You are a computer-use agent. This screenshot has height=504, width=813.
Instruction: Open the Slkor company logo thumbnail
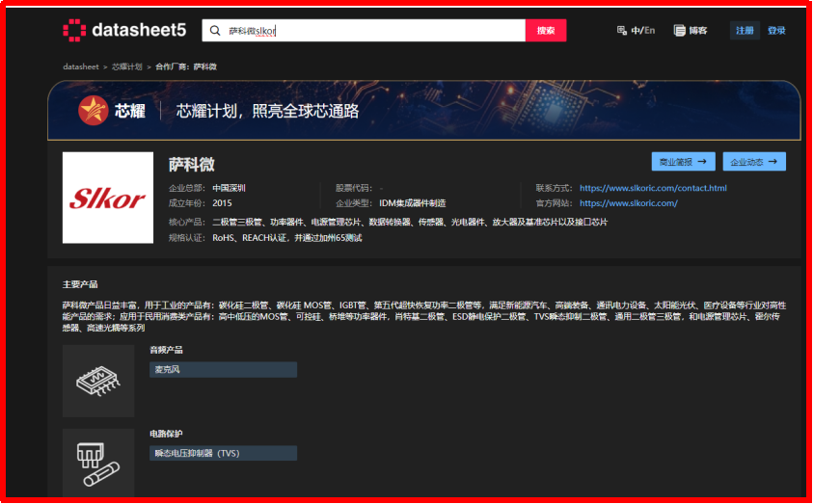click(108, 198)
